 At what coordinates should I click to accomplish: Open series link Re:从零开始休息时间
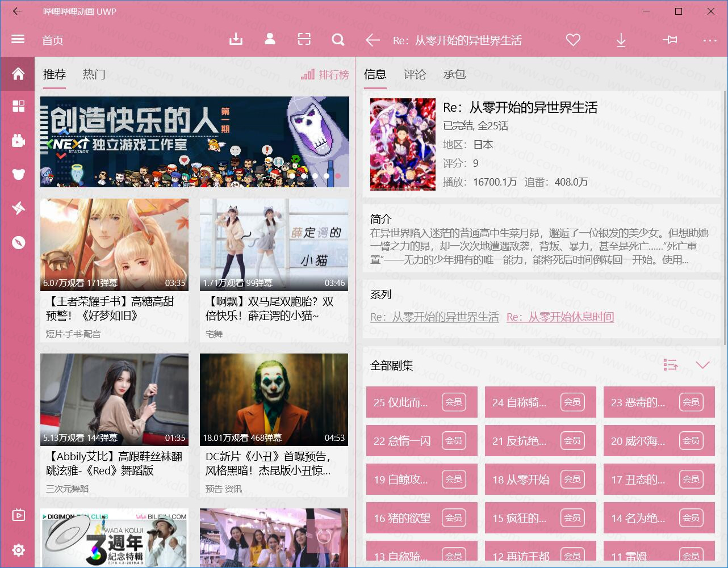[560, 317]
